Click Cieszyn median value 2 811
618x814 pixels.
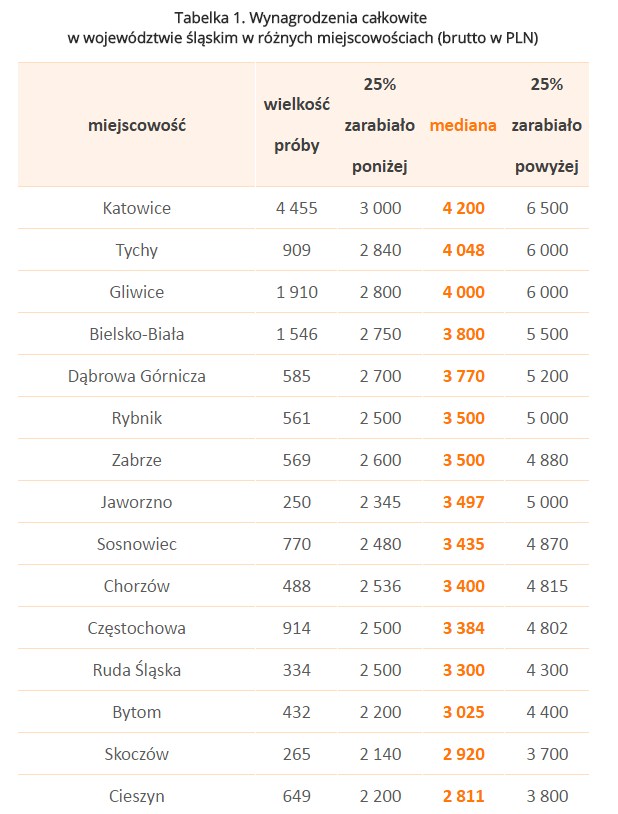[x=463, y=796]
